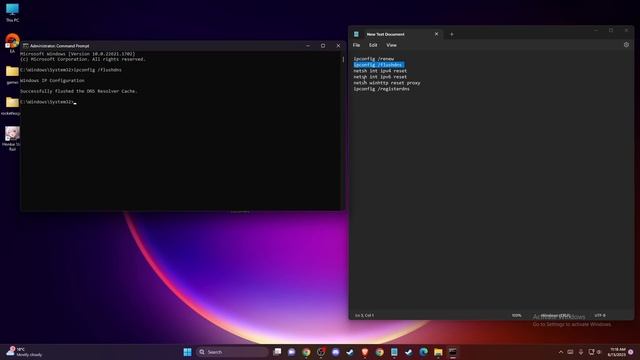Click the 'Ln 3, Col 1' status indicator

coord(364,316)
